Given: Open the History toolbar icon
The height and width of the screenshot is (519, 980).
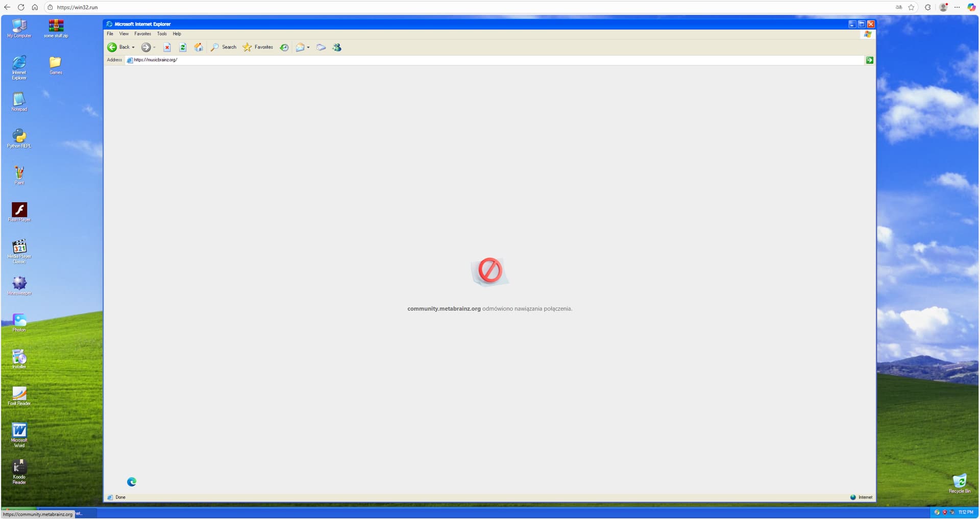Looking at the screenshot, I should 284,47.
